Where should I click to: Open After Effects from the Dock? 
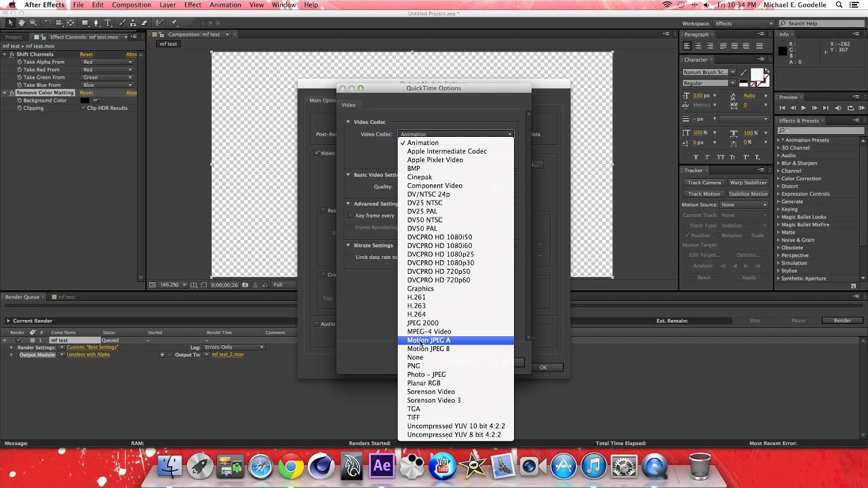382,466
